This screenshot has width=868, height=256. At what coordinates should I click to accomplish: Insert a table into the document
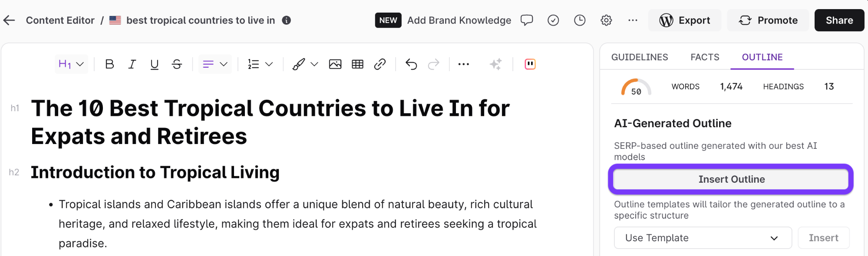tap(358, 64)
